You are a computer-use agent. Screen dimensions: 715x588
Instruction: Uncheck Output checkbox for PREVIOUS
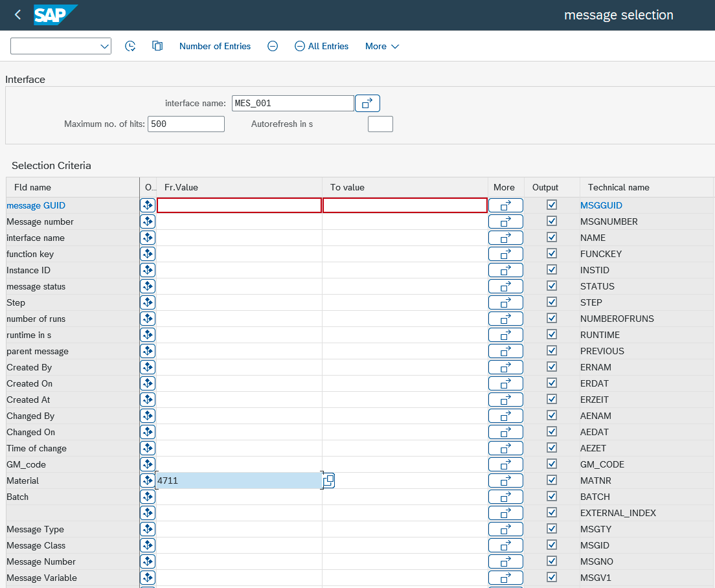pos(552,350)
